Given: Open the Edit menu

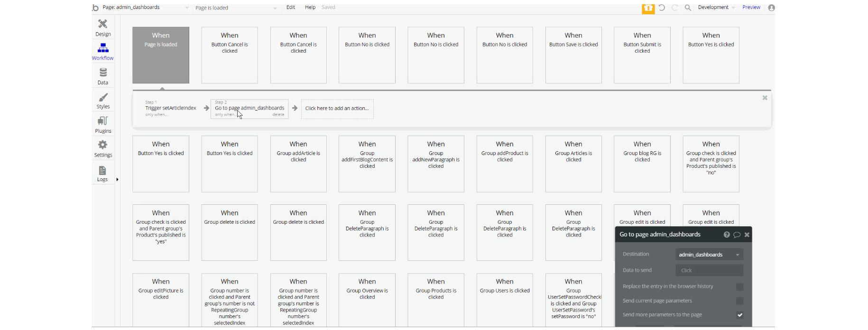Looking at the screenshot, I should (291, 8).
